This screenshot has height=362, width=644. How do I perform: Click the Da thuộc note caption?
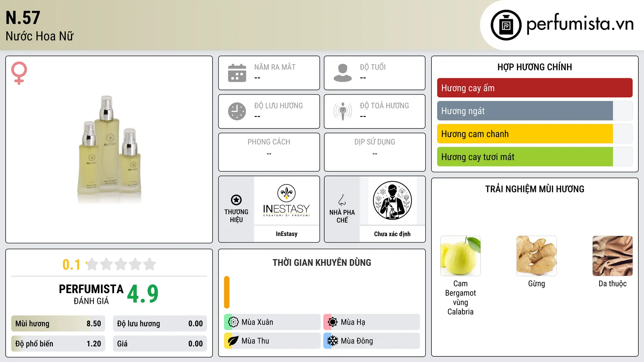pyautogui.click(x=613, y=284)
